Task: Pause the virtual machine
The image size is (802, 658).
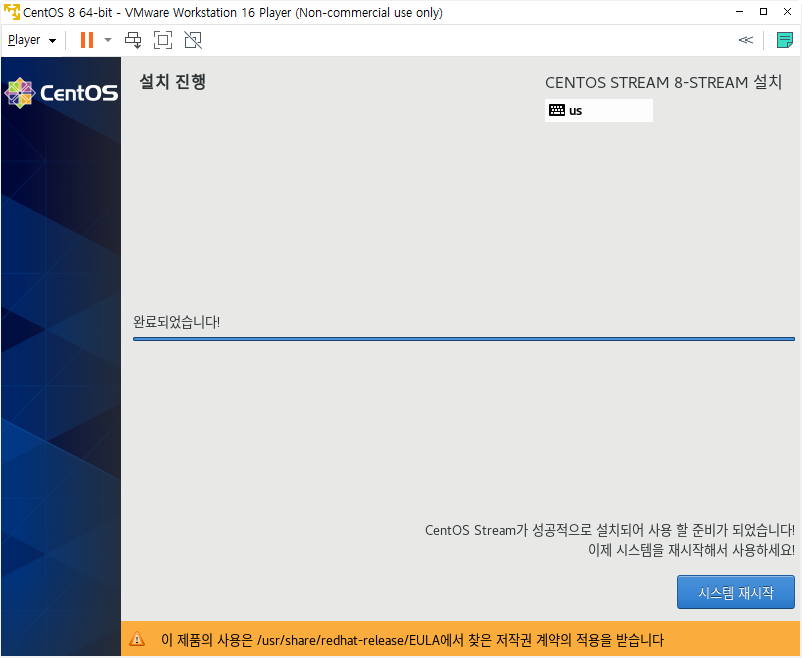Action: tap(87, 40)
